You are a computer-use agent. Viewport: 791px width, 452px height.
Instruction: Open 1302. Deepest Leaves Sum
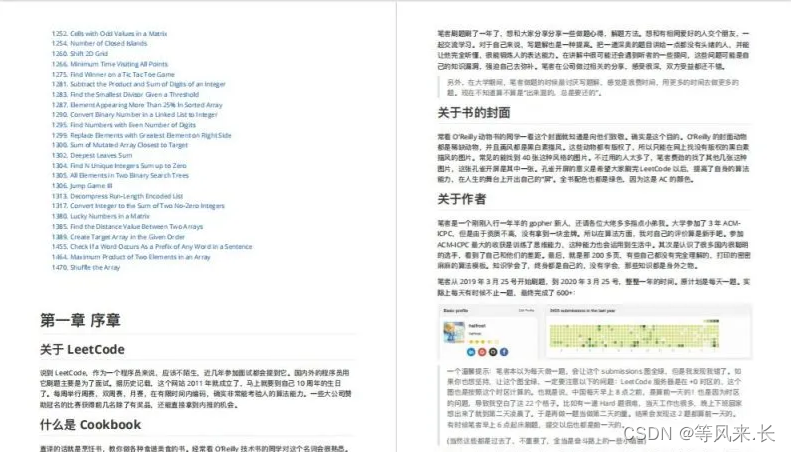click(x=92, y=155)
